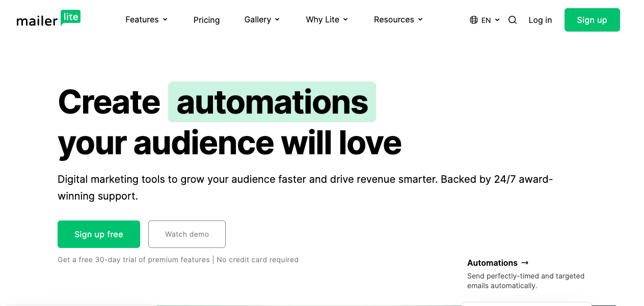Click the green Sign up header button

pos(592,20)
